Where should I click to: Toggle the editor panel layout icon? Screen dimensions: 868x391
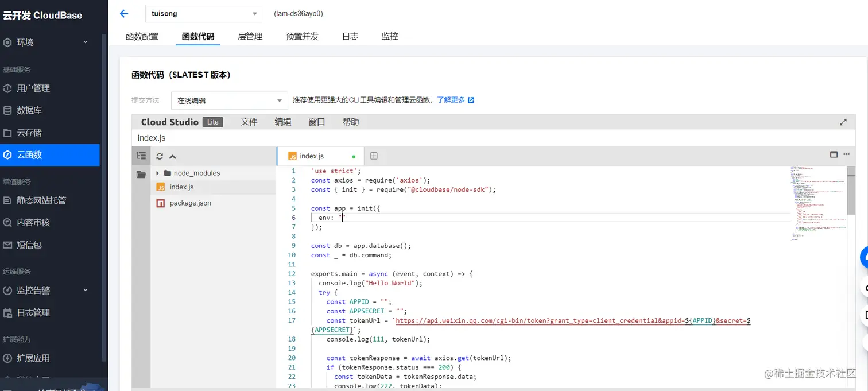834,154
